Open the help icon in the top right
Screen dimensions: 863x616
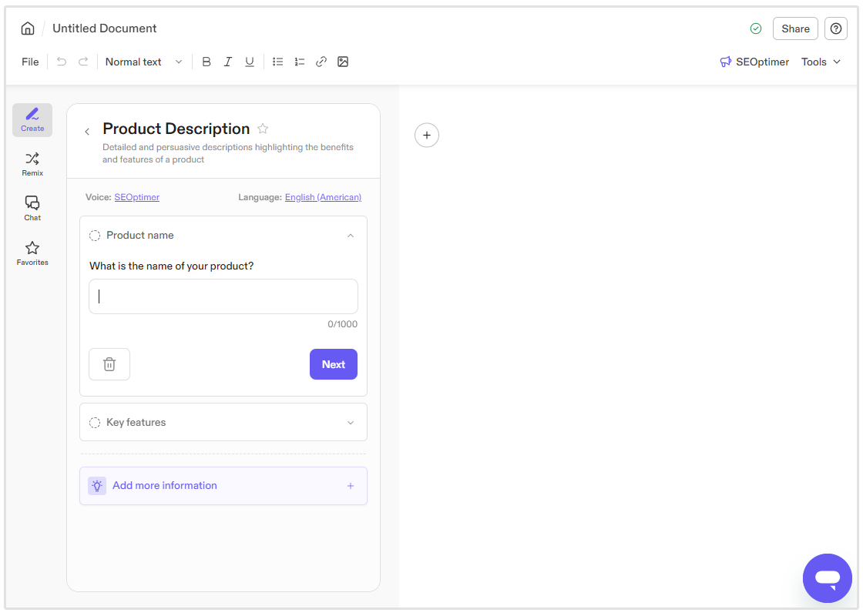[x=835, y=28]
